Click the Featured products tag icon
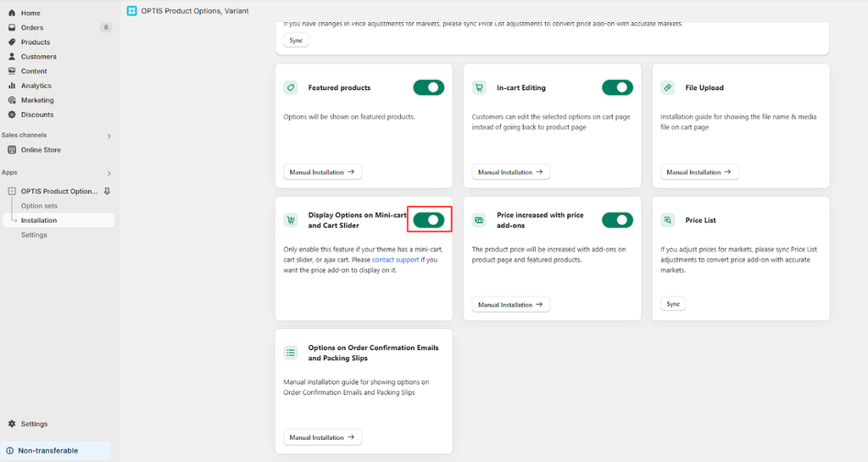 (291, 87)
